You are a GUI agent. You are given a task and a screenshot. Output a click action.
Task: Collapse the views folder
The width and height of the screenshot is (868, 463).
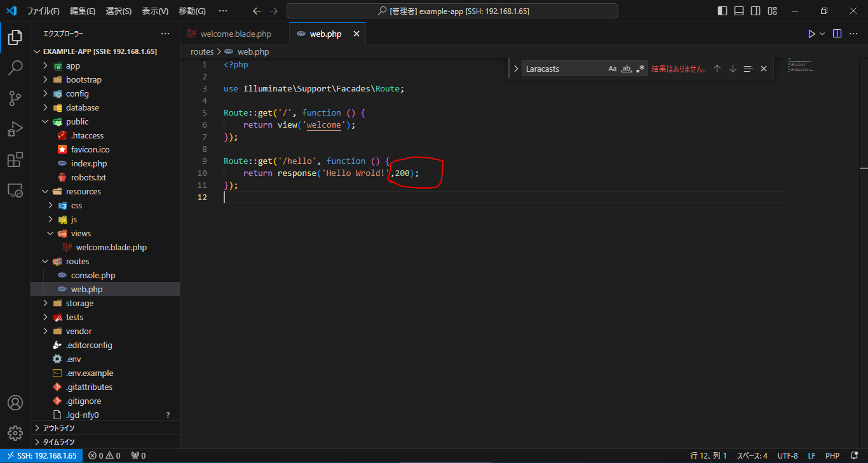point(105,233)
